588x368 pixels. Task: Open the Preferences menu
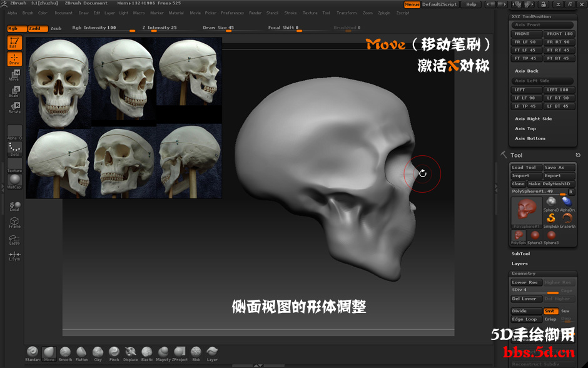[x=232, y=13]
